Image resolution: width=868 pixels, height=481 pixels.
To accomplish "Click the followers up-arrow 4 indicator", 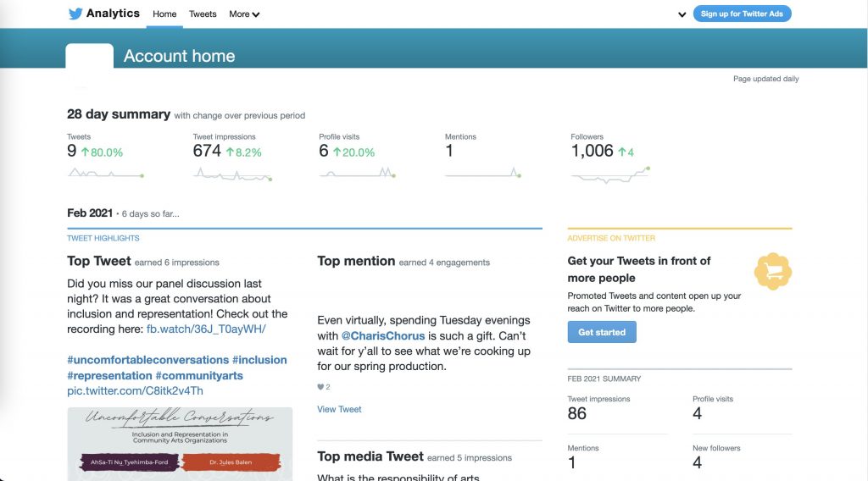I will click(626, 152).
